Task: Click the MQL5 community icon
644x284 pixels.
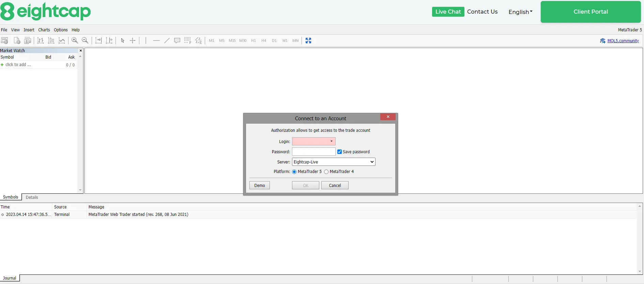Action: 602,41
